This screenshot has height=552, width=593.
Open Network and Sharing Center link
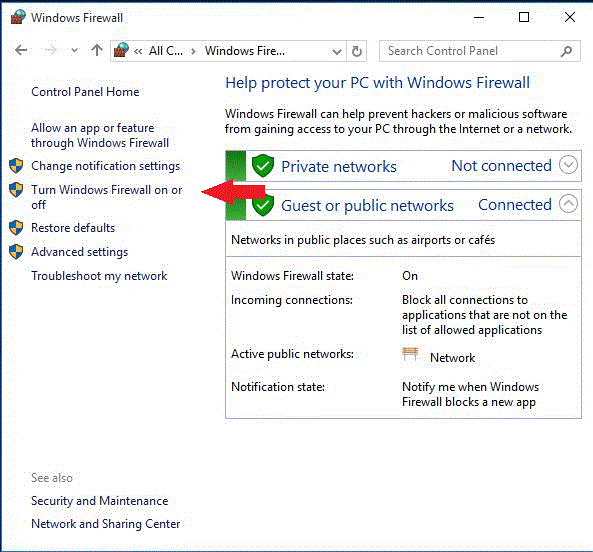point(106,524)
